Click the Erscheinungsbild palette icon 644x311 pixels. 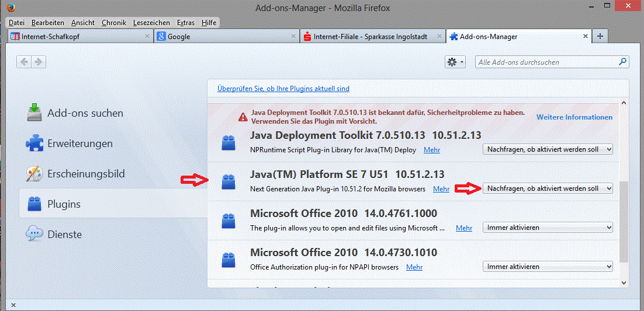coord(35,174)
